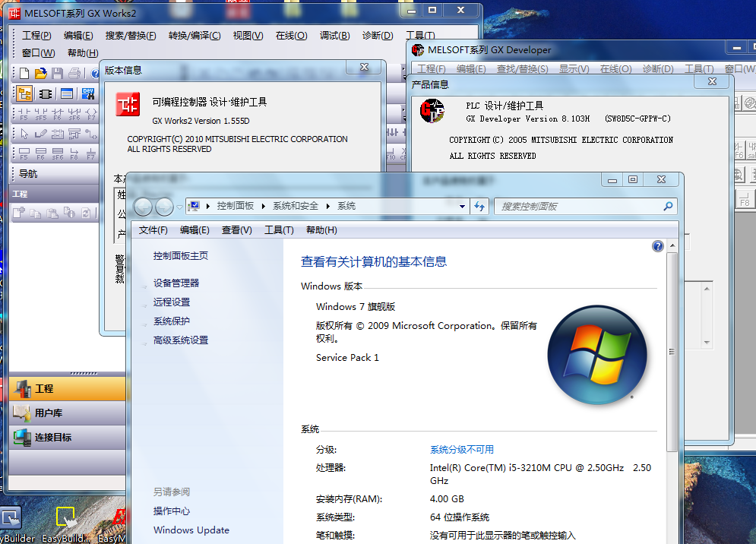Expand the 系统和安全 breadcrumb arrow

coord(329,206)
